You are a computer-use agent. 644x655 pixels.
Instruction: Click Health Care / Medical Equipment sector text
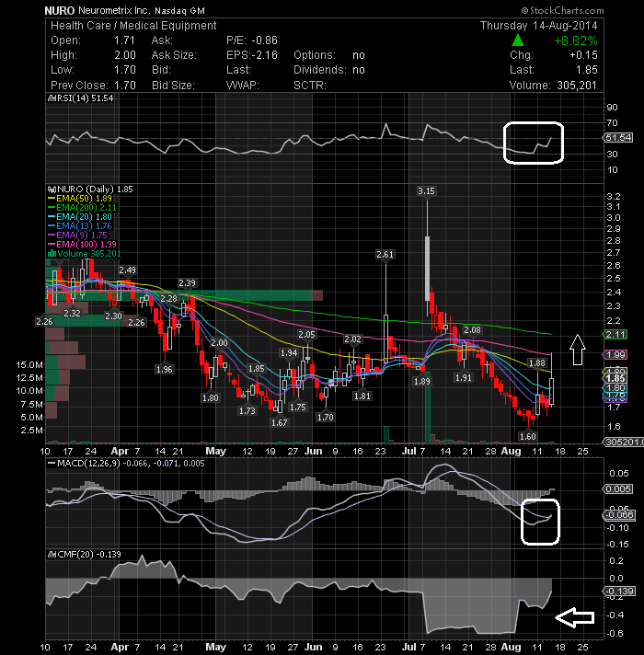point(133,26)
